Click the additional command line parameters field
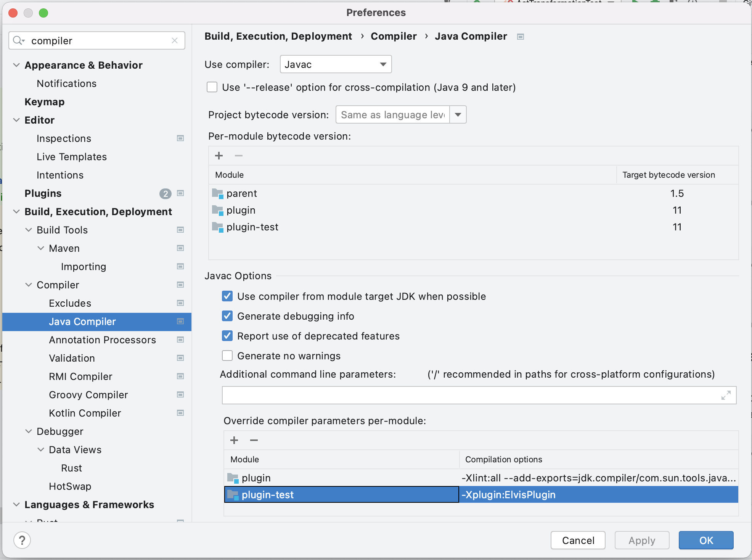 pos(469,395)
